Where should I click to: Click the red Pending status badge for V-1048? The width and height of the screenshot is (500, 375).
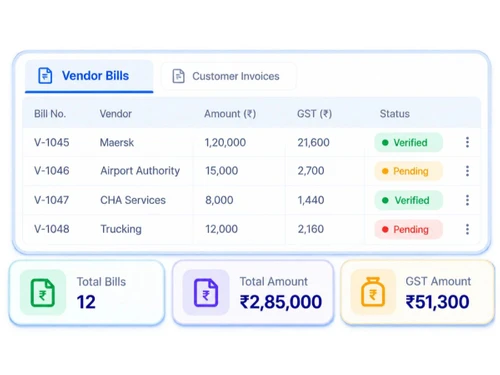pos(409,229)
